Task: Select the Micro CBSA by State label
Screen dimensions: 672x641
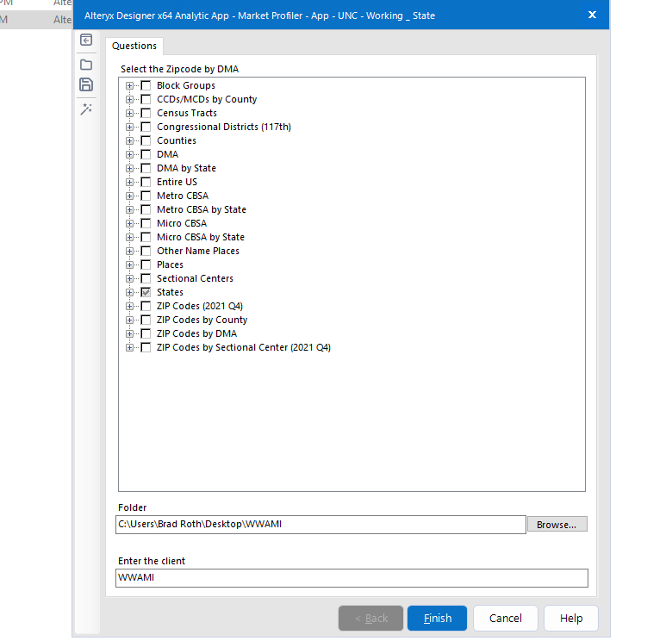Action: coord(201,238)
